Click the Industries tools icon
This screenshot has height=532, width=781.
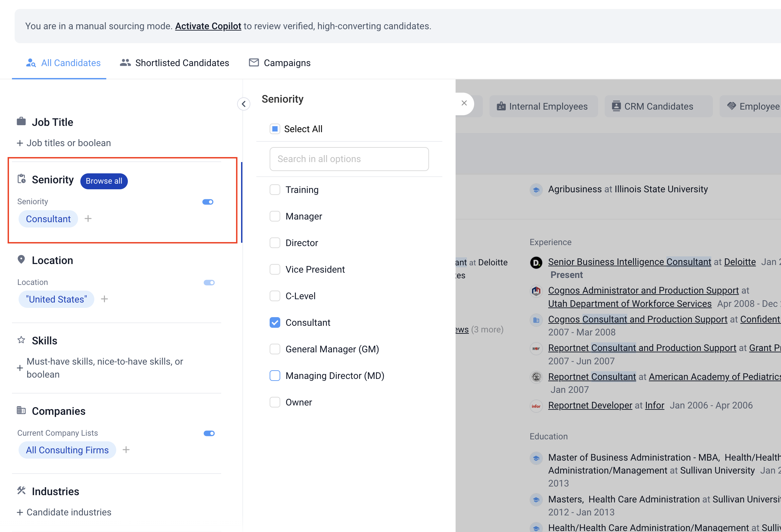21,490
